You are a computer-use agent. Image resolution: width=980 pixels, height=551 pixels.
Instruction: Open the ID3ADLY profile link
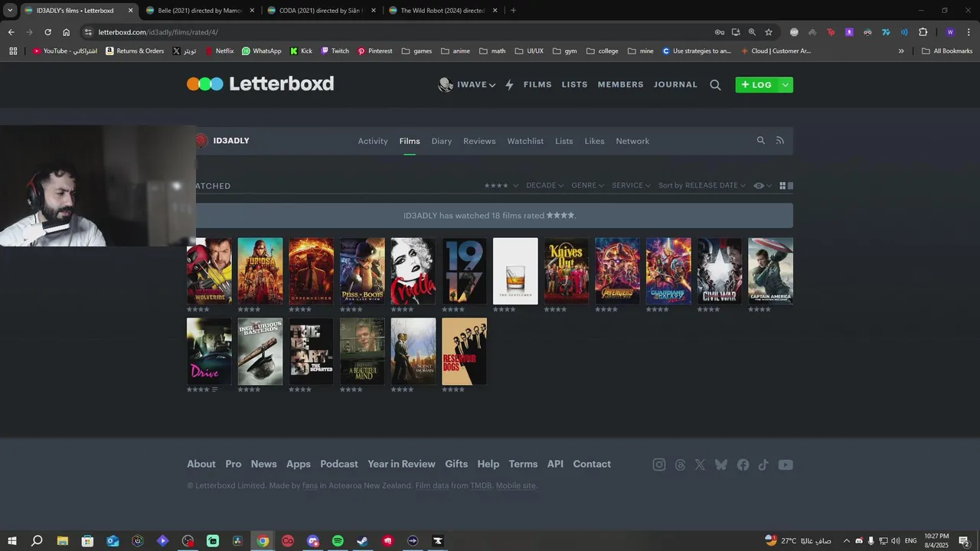pyautogui.click(x=231, y=141)
